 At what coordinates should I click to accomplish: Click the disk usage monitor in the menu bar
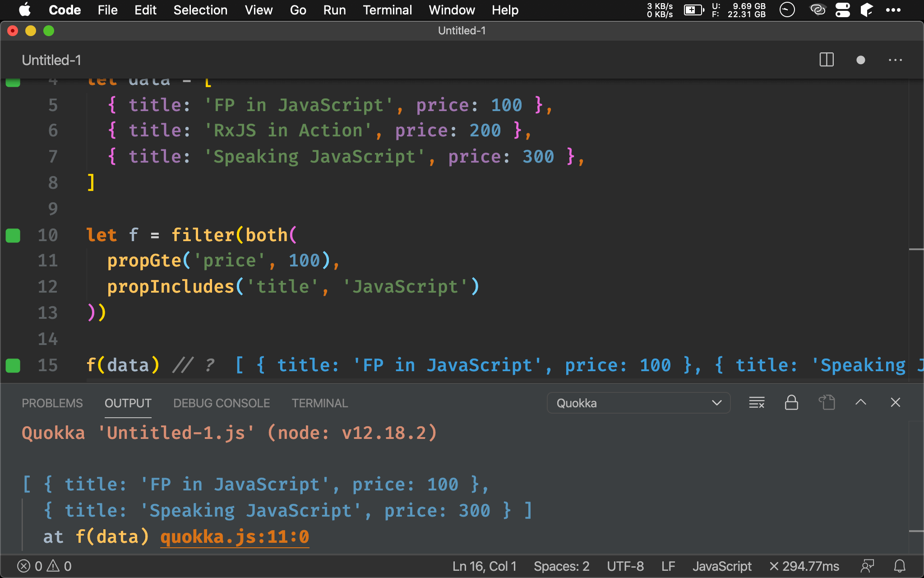739,10
